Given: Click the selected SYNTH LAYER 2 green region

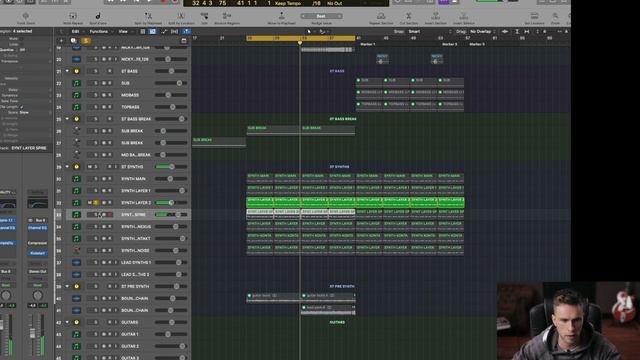Looking at the screenshot, I should pos(355,202).
